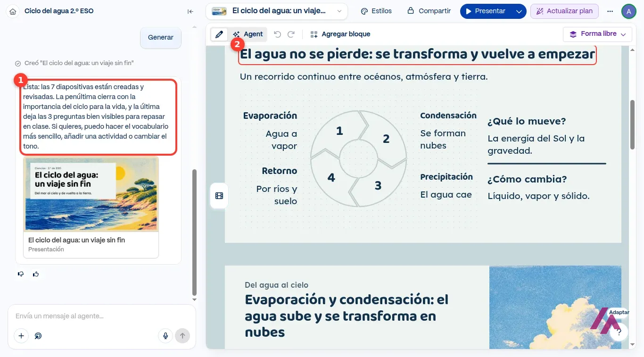
Task: Switch to Agent mode
Action: tap(248, 34)
